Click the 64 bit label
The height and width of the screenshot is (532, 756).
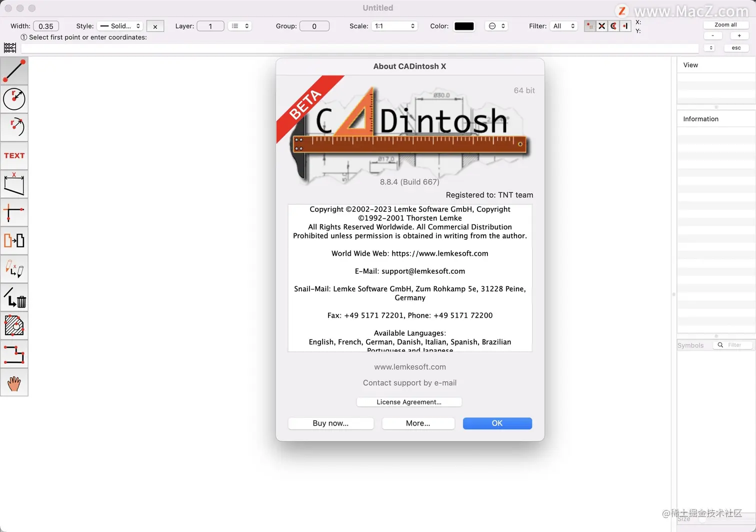(x=524, y=90)
